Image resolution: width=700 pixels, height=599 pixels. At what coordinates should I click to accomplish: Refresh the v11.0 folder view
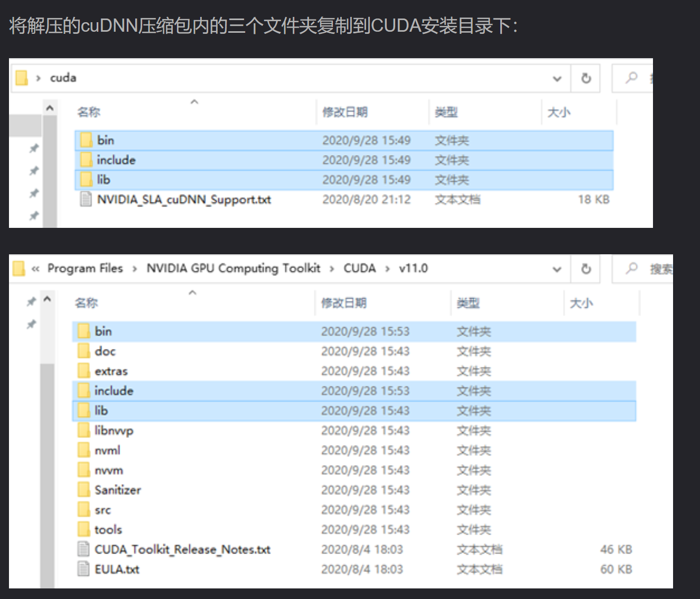click(586, 269)
